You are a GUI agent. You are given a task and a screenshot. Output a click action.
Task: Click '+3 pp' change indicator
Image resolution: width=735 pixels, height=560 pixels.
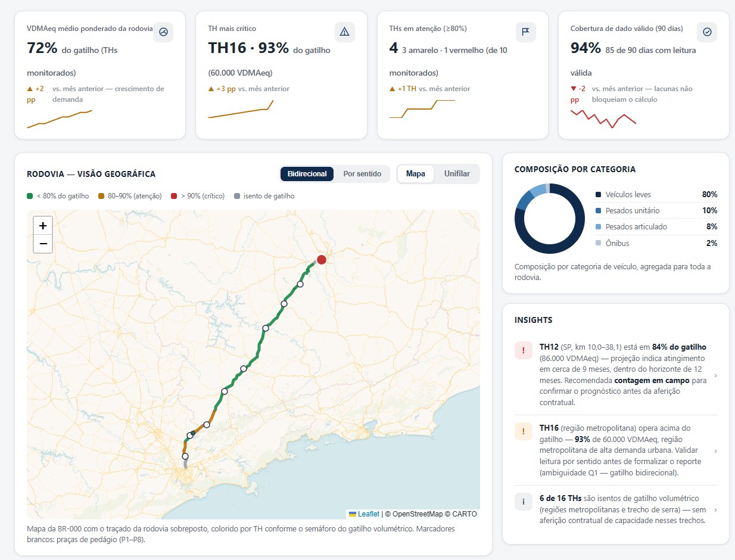pyautogui.click(x=222, y=89)
